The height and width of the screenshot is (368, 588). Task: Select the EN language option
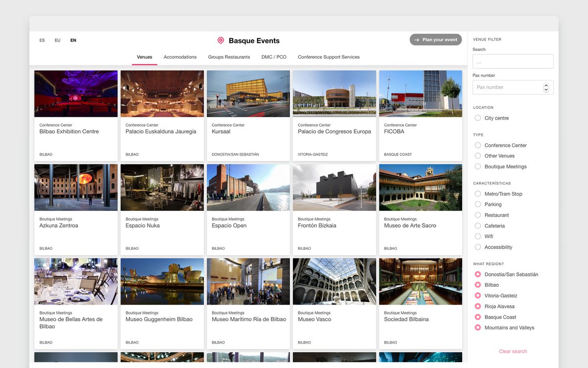73,40
